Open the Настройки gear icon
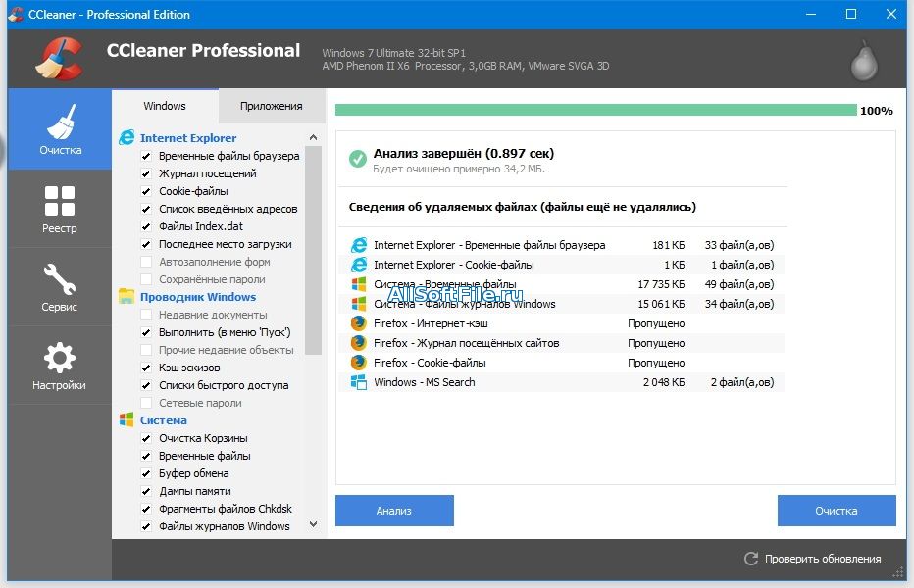The width and height of the screenshot is (914, 588). [60, 365]
